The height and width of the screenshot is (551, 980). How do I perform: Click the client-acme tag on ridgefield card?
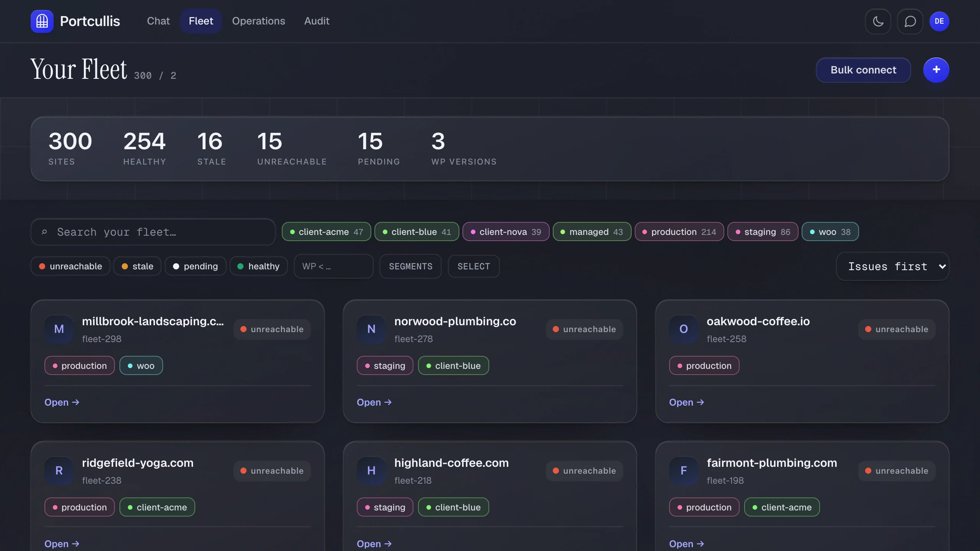[157, 507]
